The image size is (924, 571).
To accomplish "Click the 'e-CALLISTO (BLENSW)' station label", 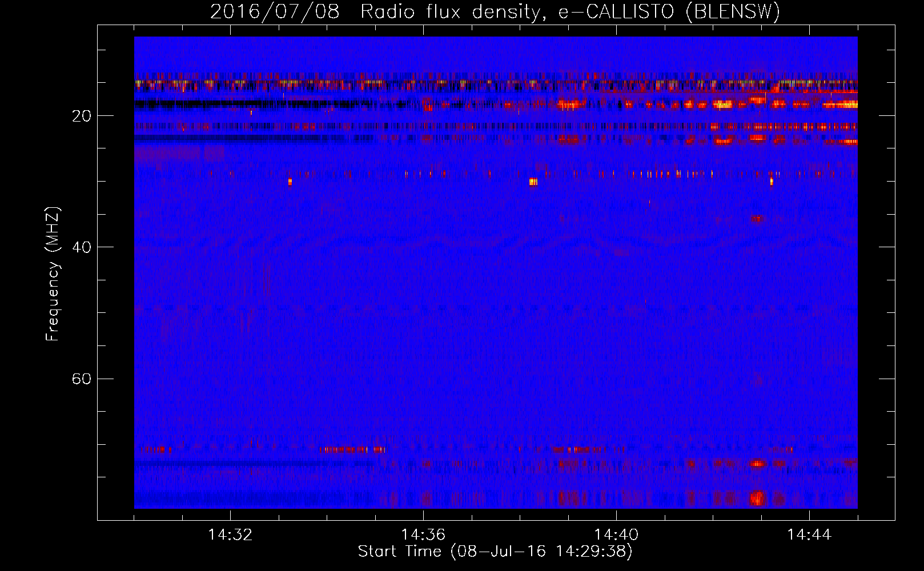I will [669, 11].
